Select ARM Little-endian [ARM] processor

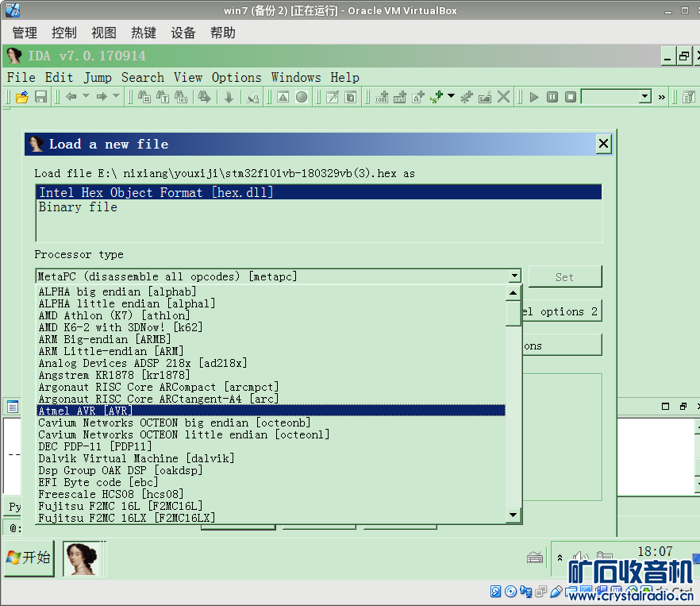click(111, 351)
